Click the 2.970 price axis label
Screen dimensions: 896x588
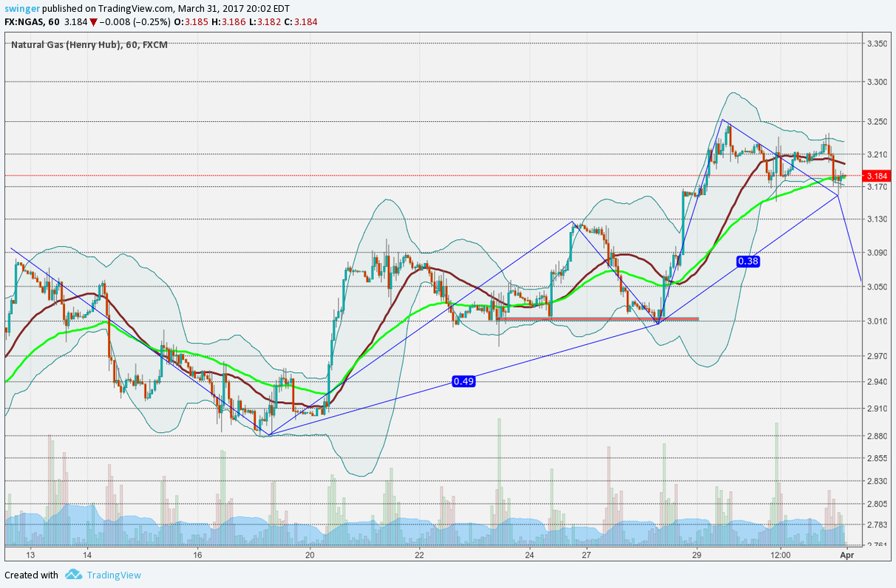click(877, 356)
